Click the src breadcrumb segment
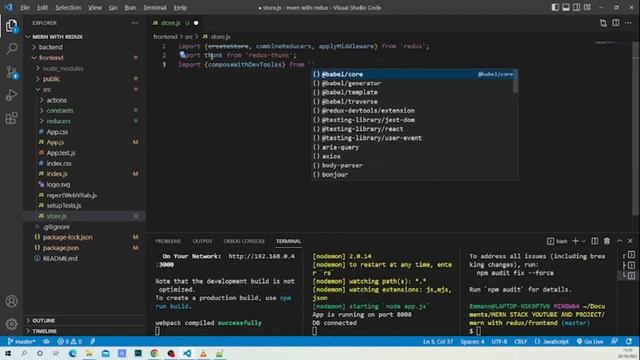640x360 pixels. click(x=188, y=37)
